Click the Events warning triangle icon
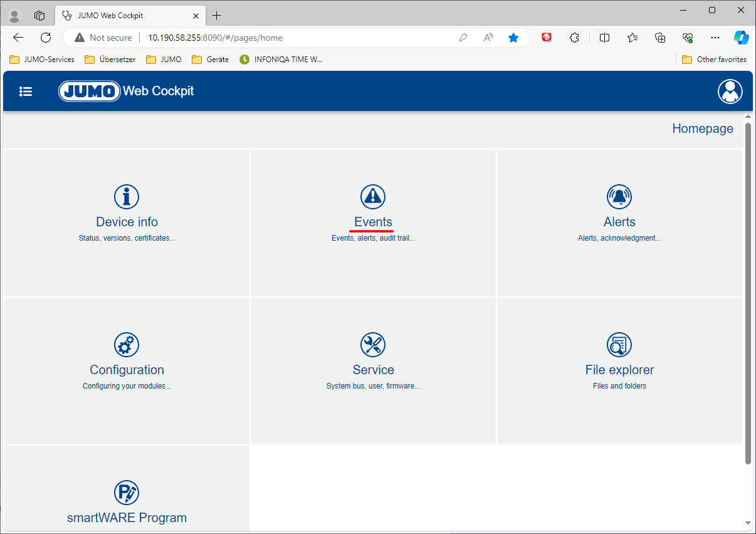The width and height of the screenshot is (756, 534). click(x=373, y=197)
